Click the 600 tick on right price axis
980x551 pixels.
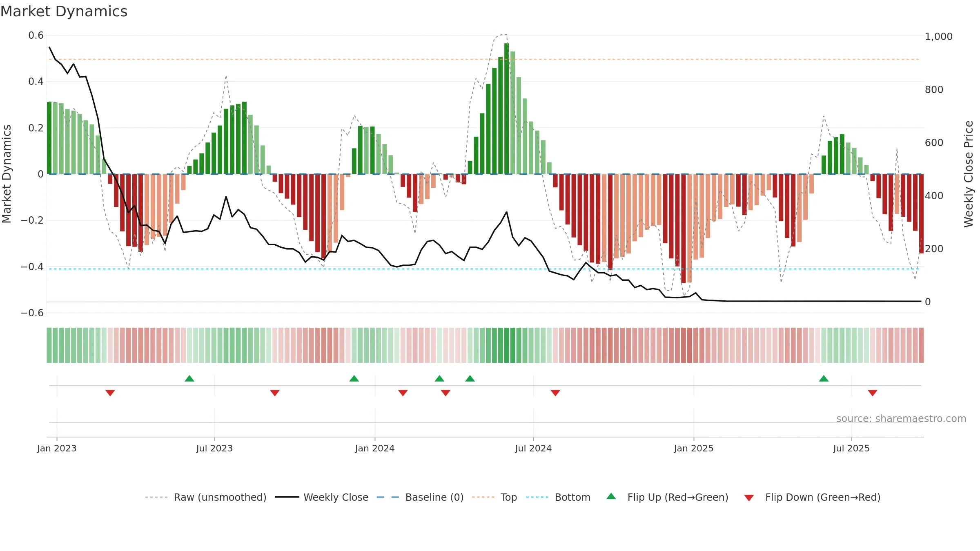[934, 142]
